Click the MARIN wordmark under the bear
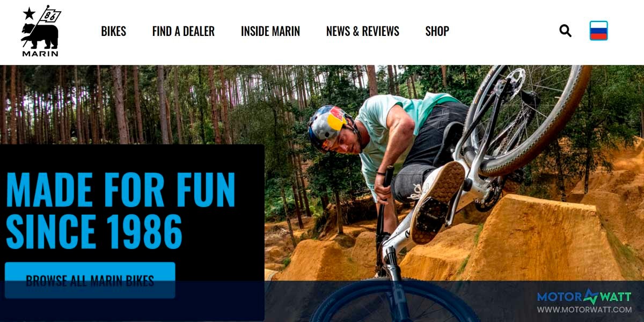Viewport: 644px width, 322px height. (x=40, y=54)
